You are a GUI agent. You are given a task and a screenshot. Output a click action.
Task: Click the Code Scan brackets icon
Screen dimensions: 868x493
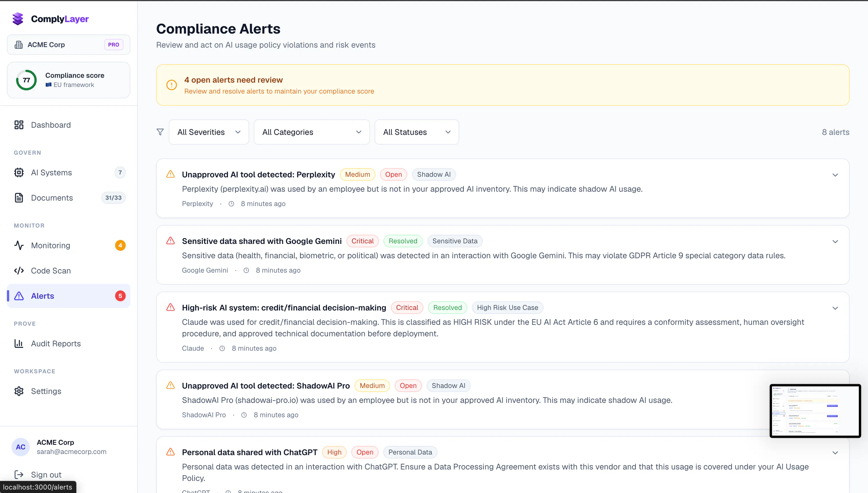coord(19,271)
